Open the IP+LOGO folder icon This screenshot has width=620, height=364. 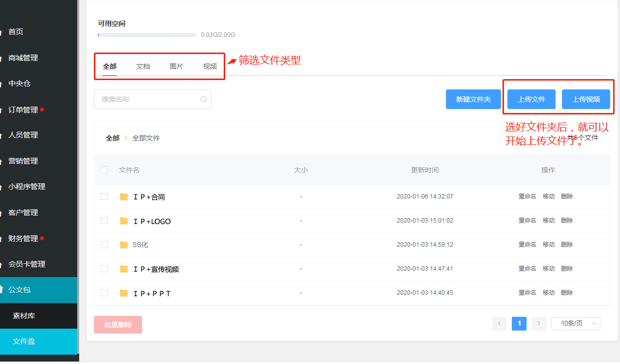[124, 221]
